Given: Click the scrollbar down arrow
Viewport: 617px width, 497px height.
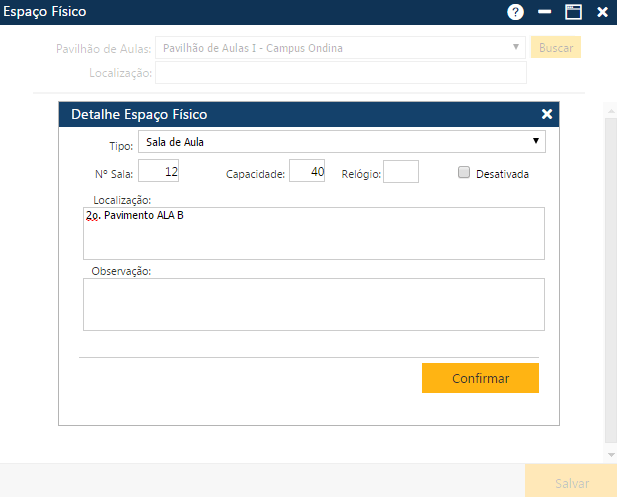Looking at the screenshot, I should click(611, 455).
